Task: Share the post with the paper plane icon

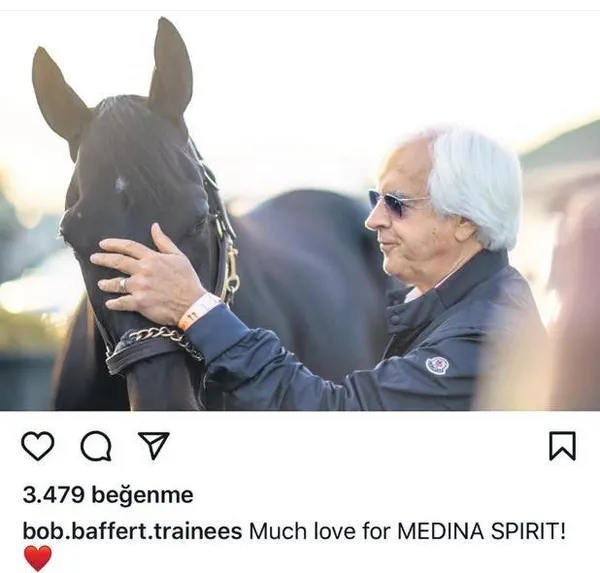Action: pos(154,445)
